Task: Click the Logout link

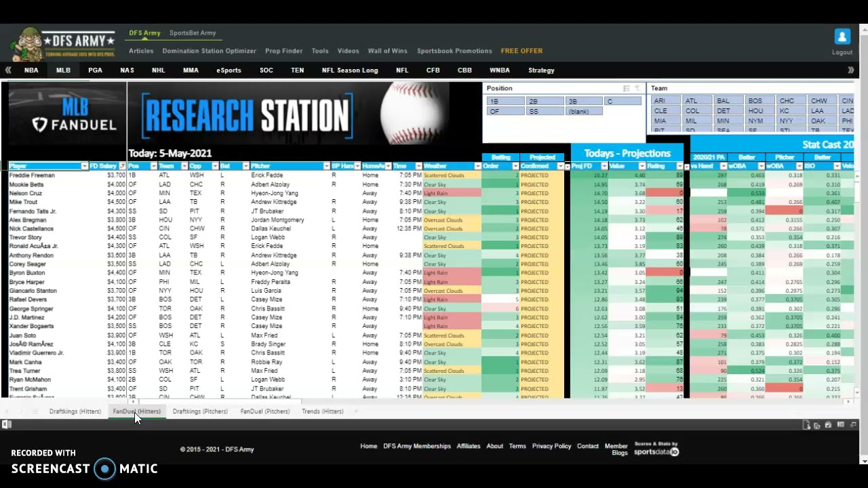Action: click(x=842, y=52)
